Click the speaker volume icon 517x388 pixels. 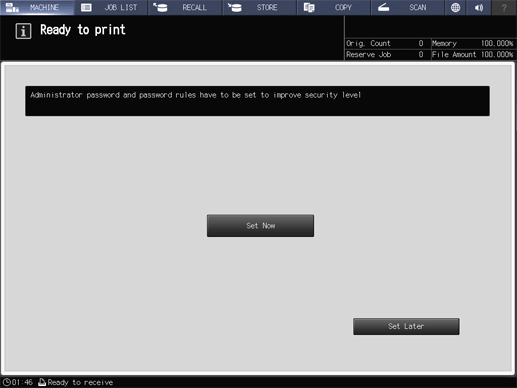pyautogui.click(x=479, y=7)
